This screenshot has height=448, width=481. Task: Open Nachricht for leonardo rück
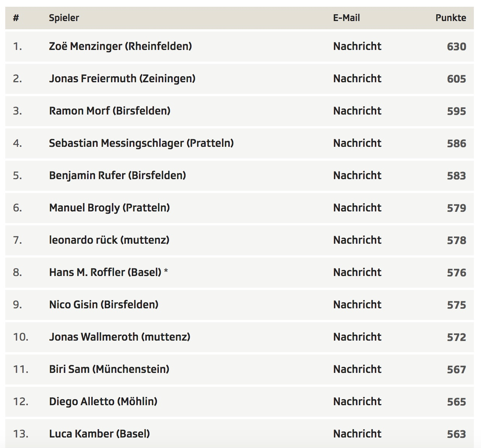point(357,240)
